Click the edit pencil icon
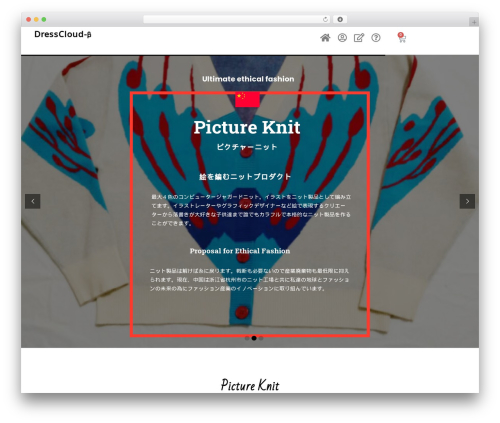Image resolution: width=500 pixels, height=423 pixels. [359, 38]
